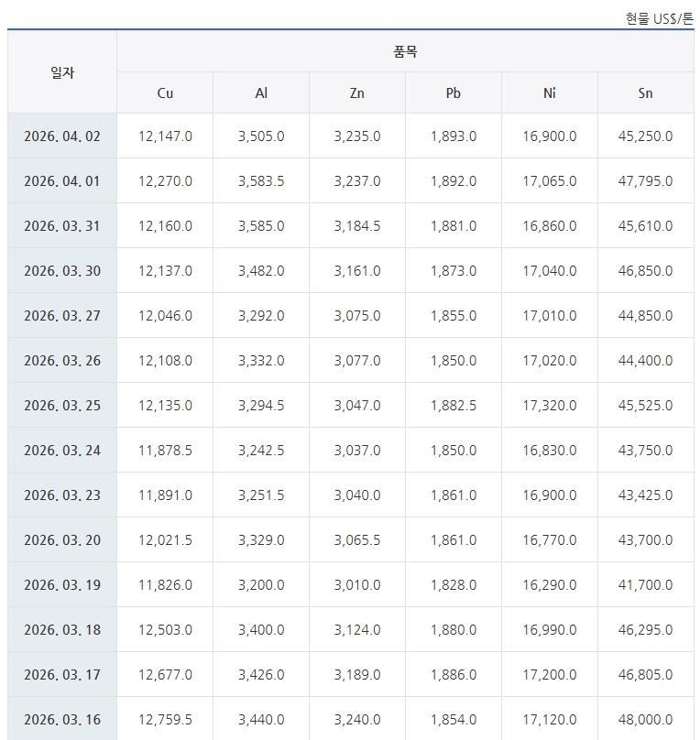Image resolution: width=700 pixels, height=740 pixels.
Task: Click the 일자 date column header
Action: tap(62, 72)
